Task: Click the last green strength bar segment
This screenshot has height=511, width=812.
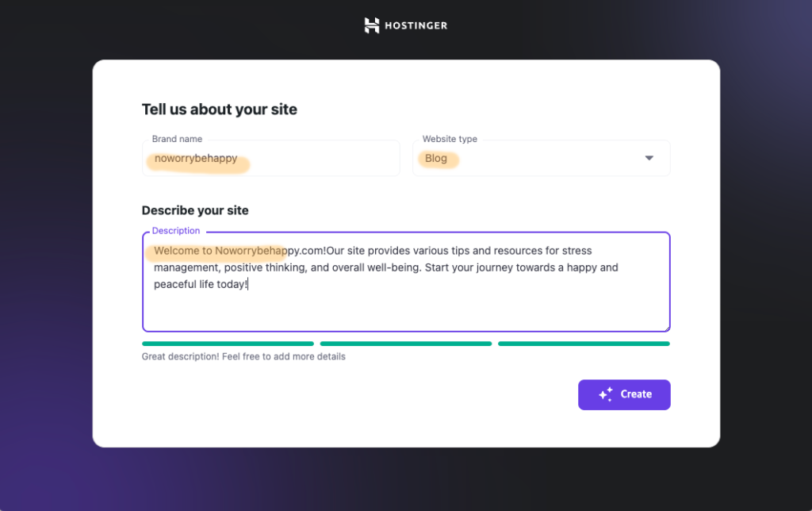Action: point(584,344)
